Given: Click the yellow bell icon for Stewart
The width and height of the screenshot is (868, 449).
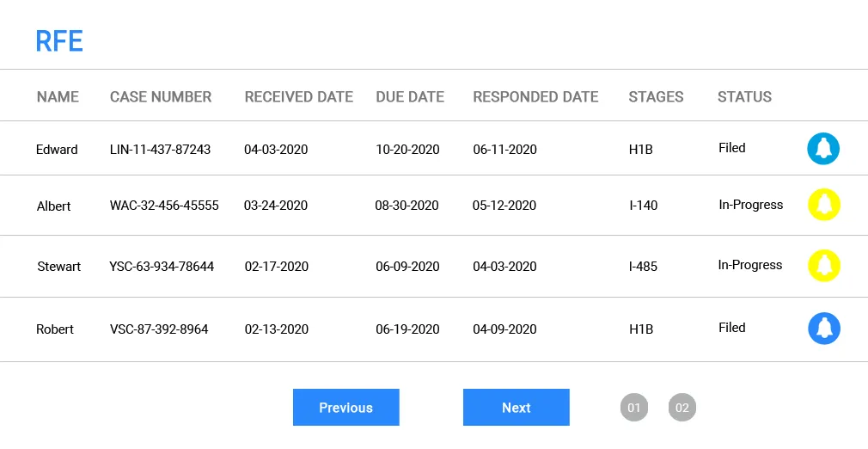Looking at the screenshot, I should [824, 265].
